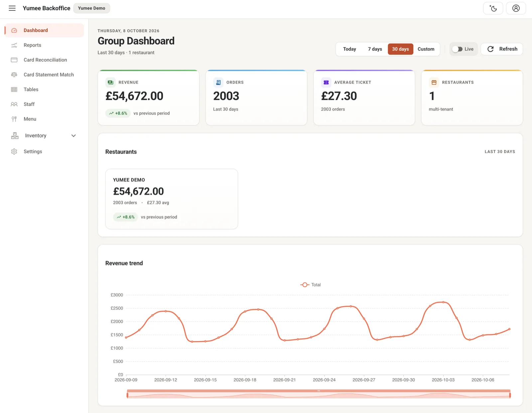
Task: Click the multi-tenant caption
Action: (x=441, y=109)
